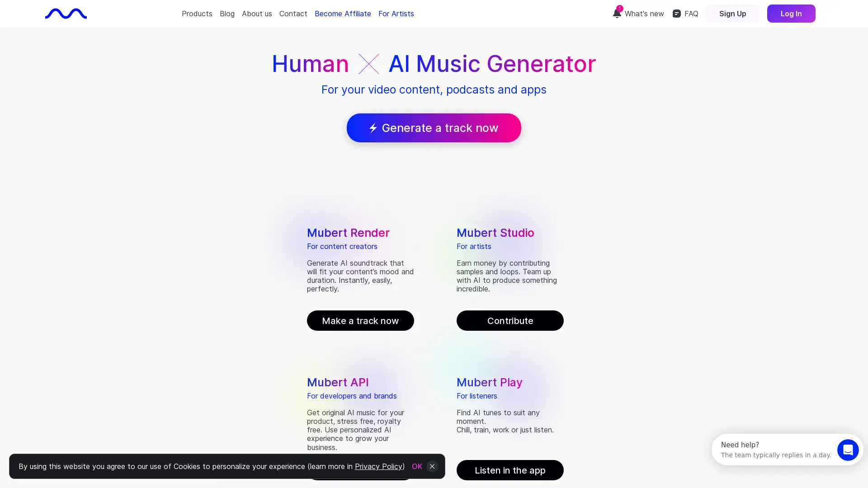Viewport: 868px width, 488px height.
Task: Click the Generate a track now button
Action: 434,127
